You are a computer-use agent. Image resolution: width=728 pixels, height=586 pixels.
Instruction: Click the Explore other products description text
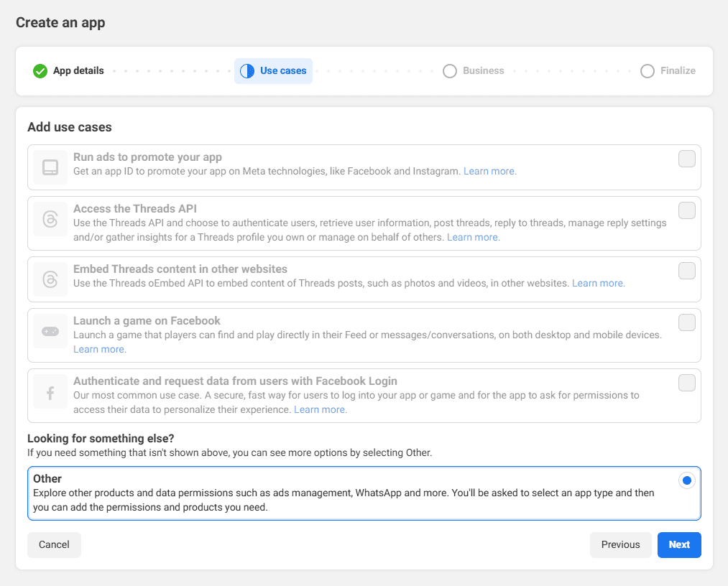(344, 500)
